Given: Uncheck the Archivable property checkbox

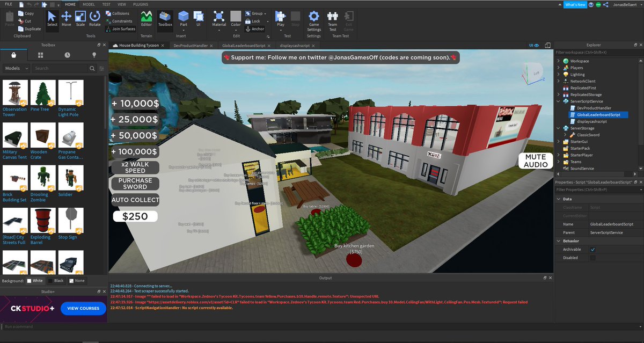Looking at the screenshot, I should 592,250.
